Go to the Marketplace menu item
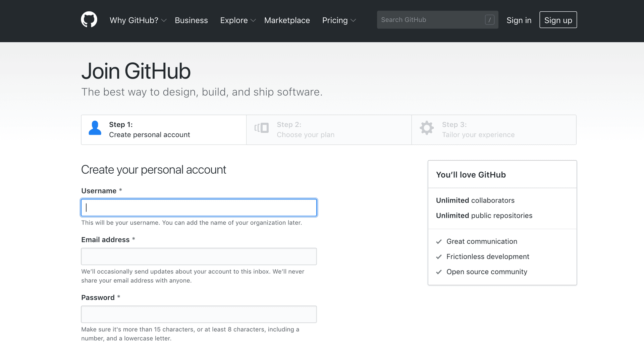644x350 pixels. (x=287, y=20)
